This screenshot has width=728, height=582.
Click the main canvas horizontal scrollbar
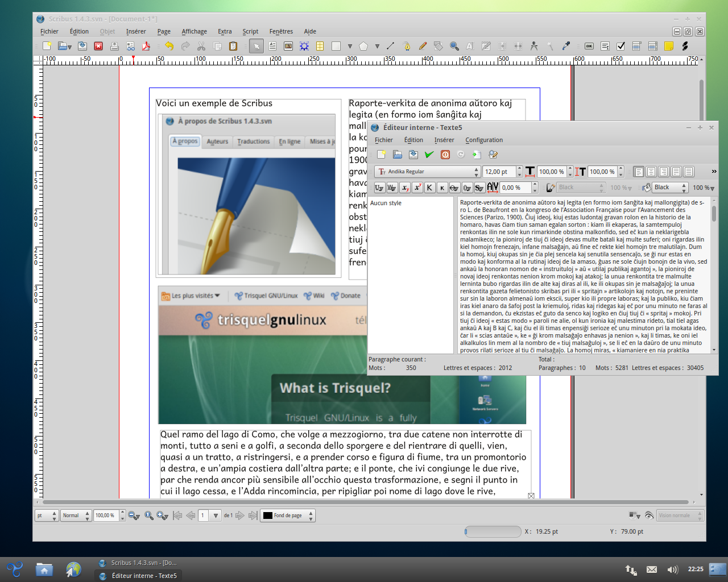366,502
